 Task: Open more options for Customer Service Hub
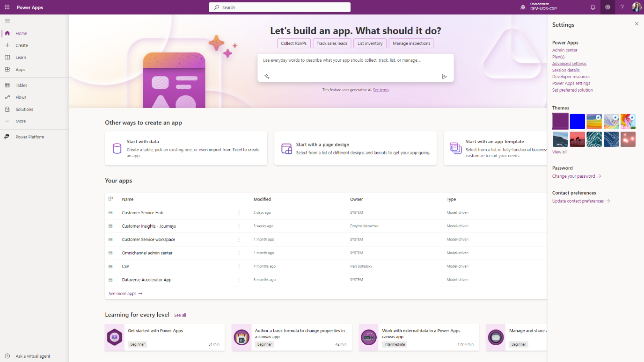(x=239, y=213)
